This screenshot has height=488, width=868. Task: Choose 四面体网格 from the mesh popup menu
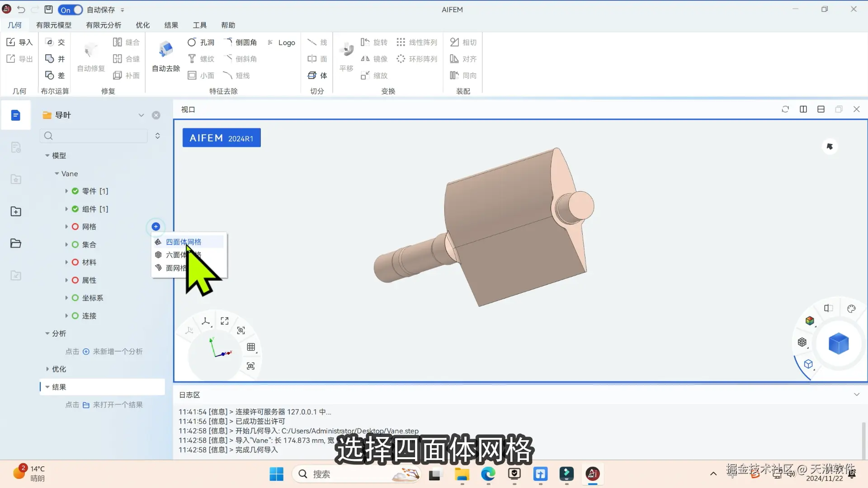(x=189, y=242)
